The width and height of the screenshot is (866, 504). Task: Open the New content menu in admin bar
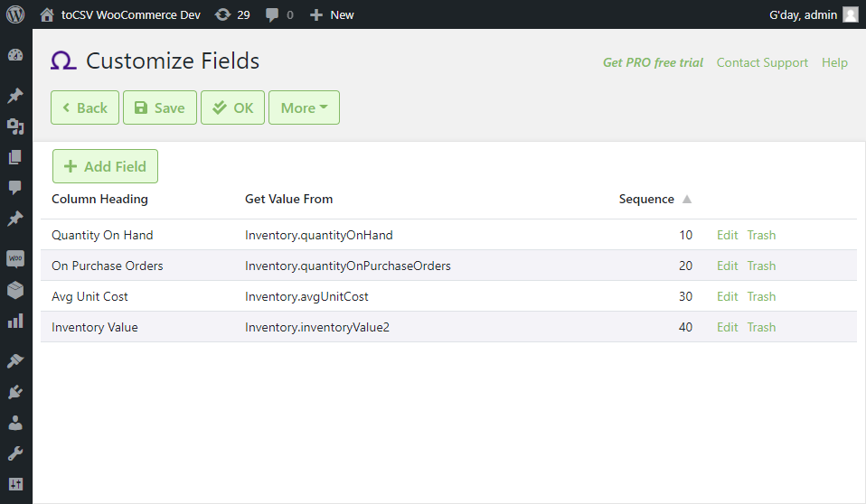[332, 15]
